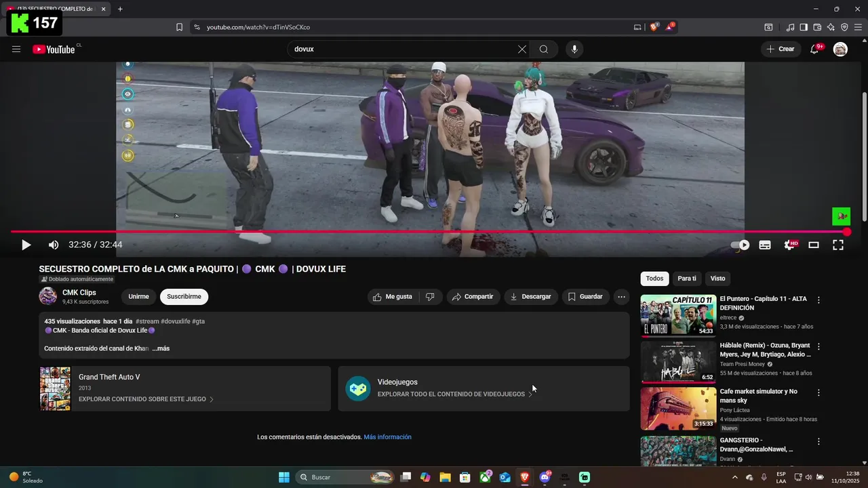The image size is (868, 488).
Task: Open Brave VPN shield icon
Action: (x=844, y=27)
